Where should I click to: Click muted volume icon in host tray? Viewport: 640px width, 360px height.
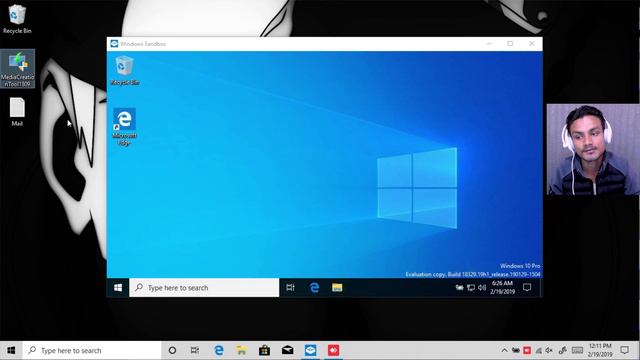[x=549, y=351]
